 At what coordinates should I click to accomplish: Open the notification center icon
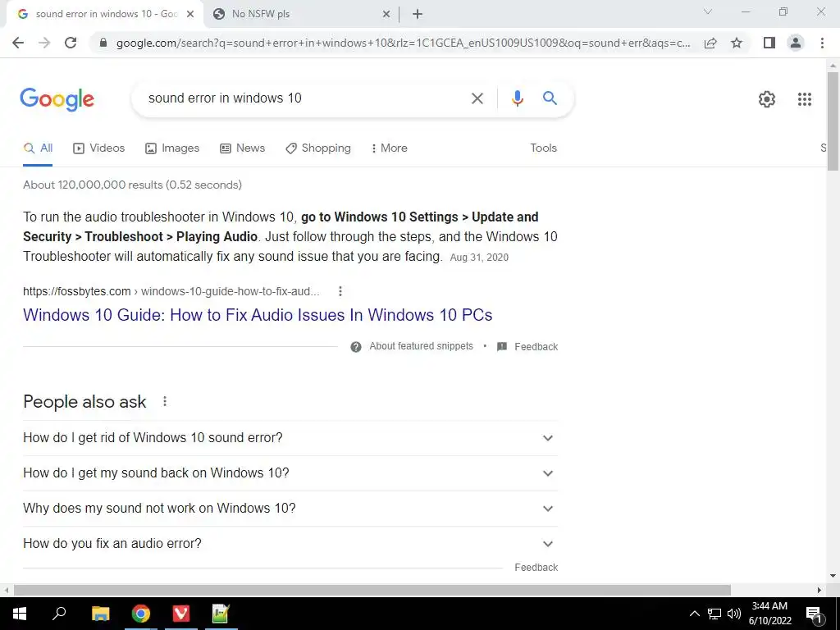coord(814,614)
